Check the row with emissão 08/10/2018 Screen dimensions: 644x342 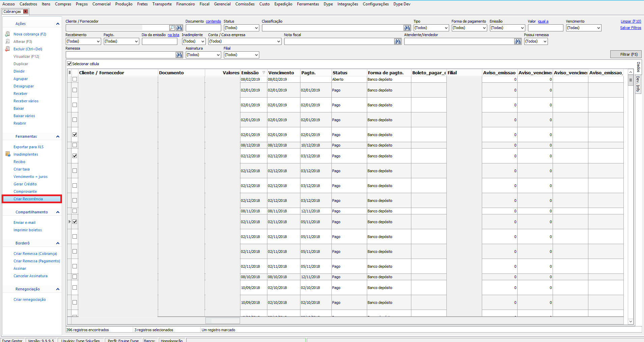coord(75,277)
